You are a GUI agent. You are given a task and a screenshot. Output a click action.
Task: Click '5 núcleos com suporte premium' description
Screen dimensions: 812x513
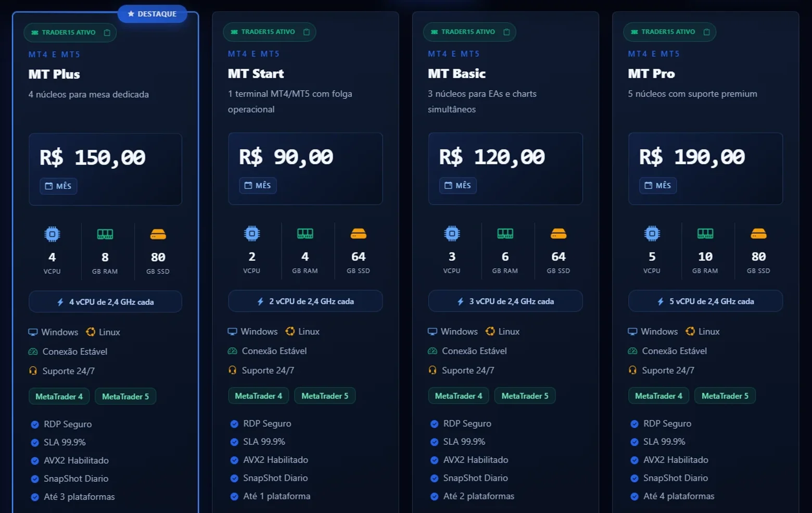[x=692, y=94]
